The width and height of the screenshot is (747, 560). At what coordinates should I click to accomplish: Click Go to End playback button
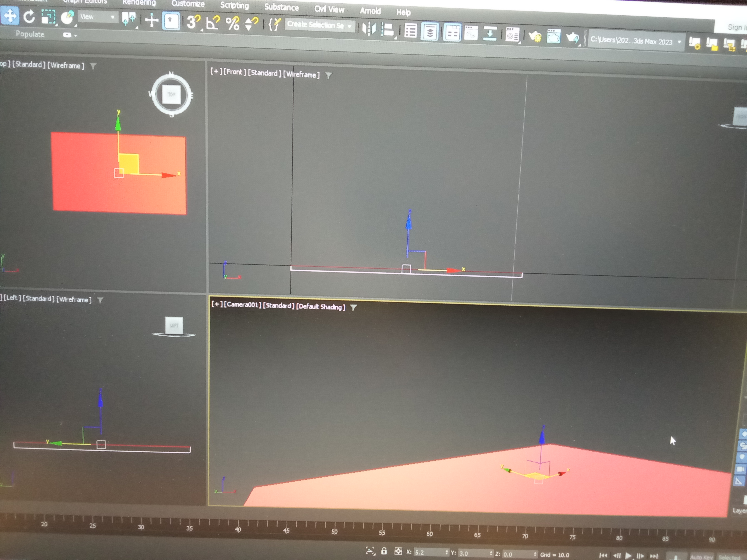654,556
